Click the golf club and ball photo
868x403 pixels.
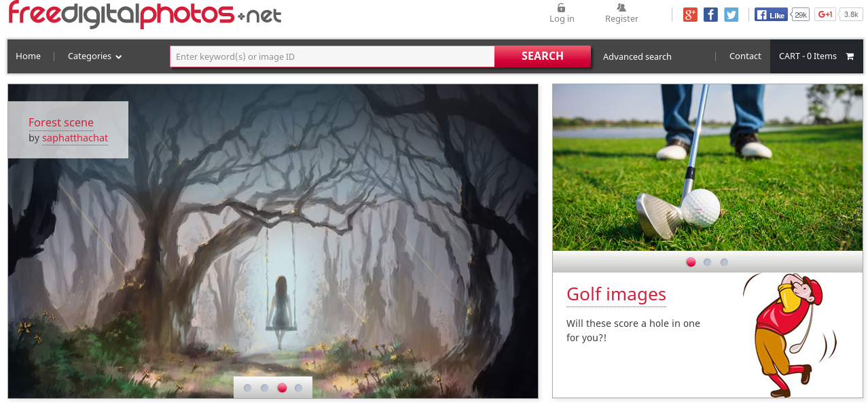click(x=708, y=168)
